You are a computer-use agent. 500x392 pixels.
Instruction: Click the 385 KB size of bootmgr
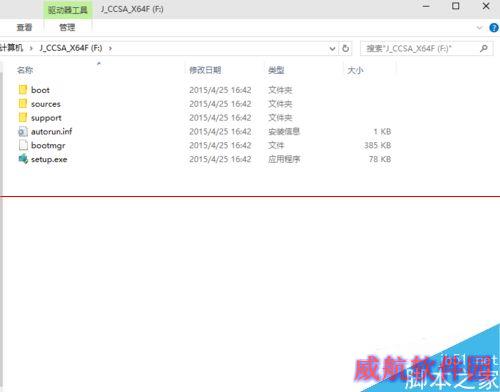click(x=378, y=145)
